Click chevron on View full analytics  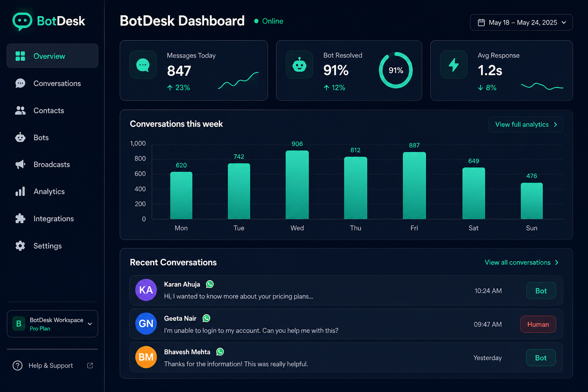(555, 124)
